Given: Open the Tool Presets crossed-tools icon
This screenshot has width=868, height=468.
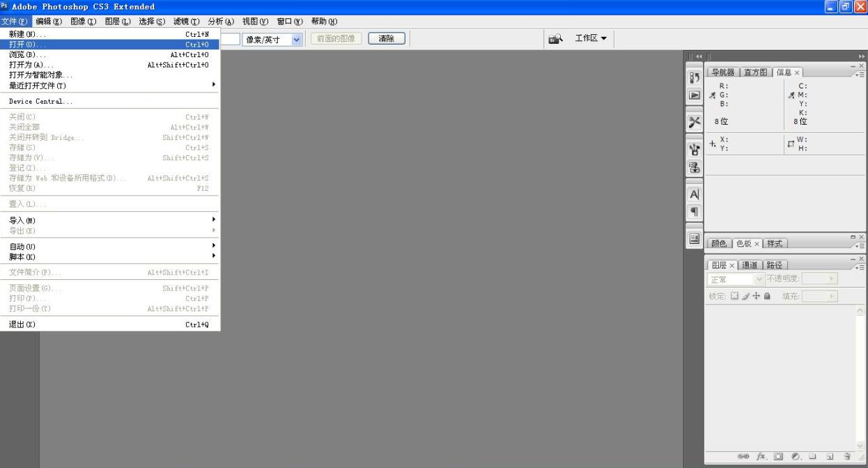Looking at the screenshot, I should coord(695,121).
